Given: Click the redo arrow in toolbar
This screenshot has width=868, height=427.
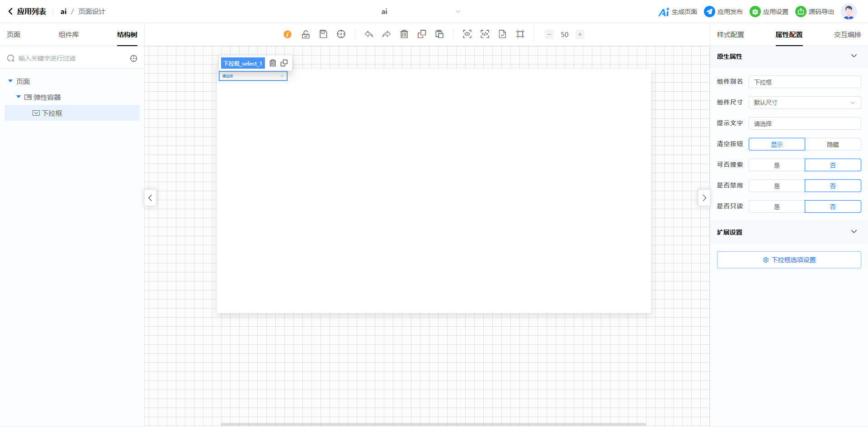Looking at the screenshot, I should point(386,34).
